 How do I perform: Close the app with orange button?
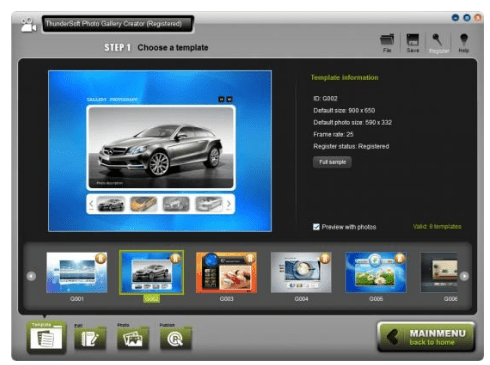(x=478, y=18)
